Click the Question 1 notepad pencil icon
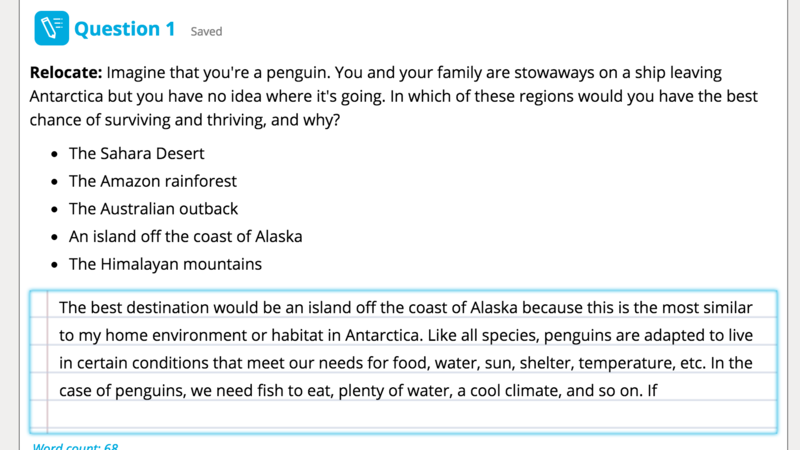This screenshot has height=450, width=800. click(52, 28)
